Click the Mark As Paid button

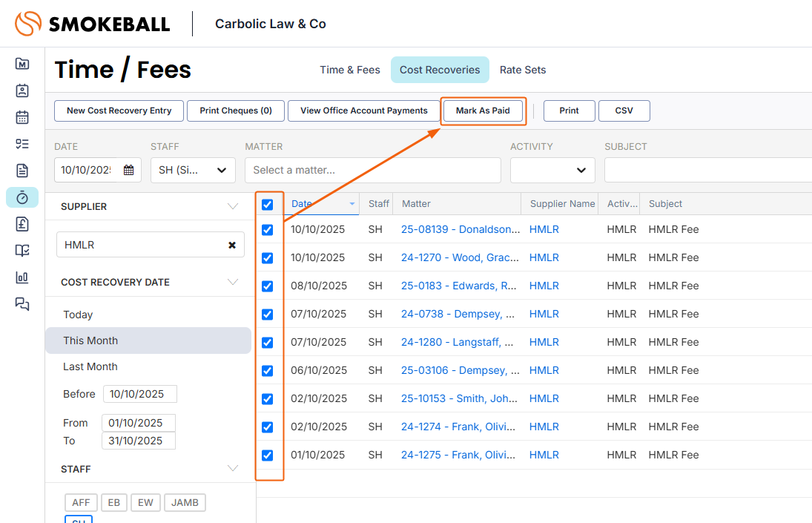pyautogui.click(x=483, y=111)
